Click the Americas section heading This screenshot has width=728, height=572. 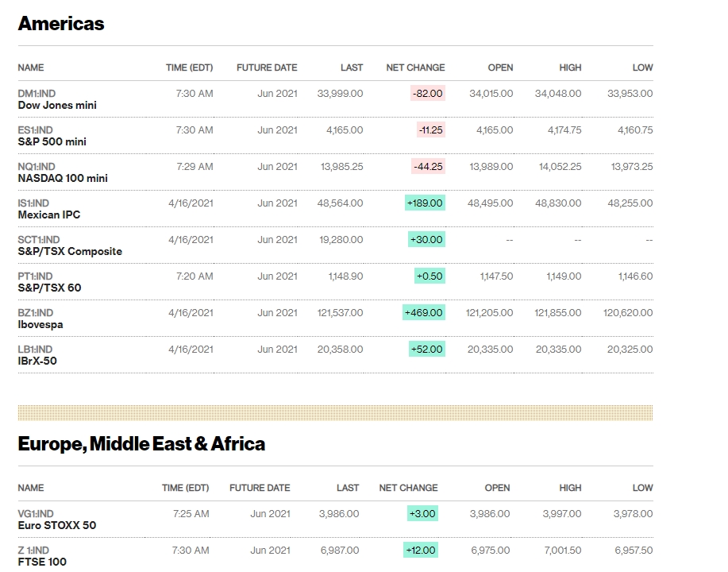61,24
